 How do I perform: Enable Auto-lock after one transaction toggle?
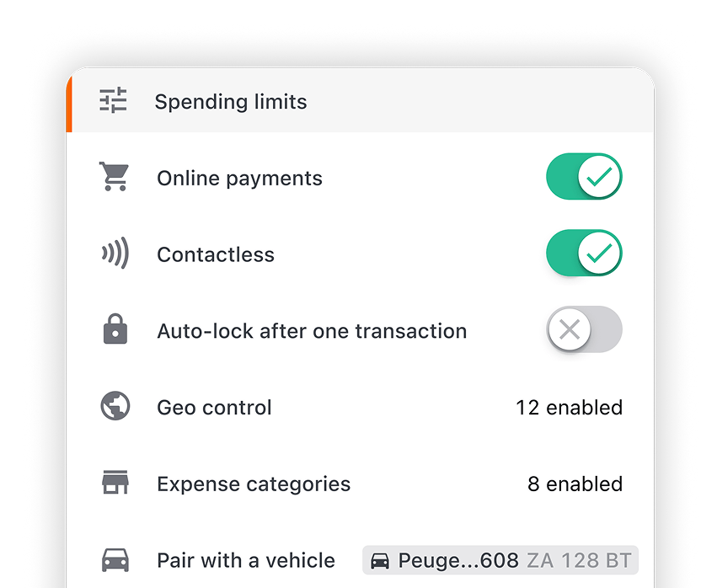(x=584, y=329)
